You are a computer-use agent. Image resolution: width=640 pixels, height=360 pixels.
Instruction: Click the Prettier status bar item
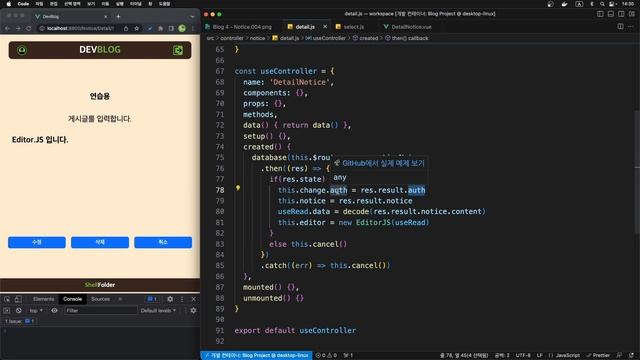(598, 356)
